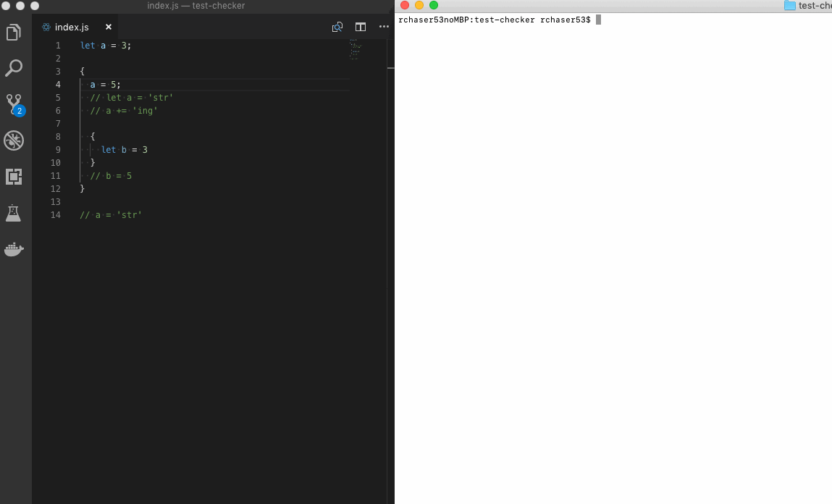Close the index.js tab
The image size is (832, 504).
(x=108, y=27)
